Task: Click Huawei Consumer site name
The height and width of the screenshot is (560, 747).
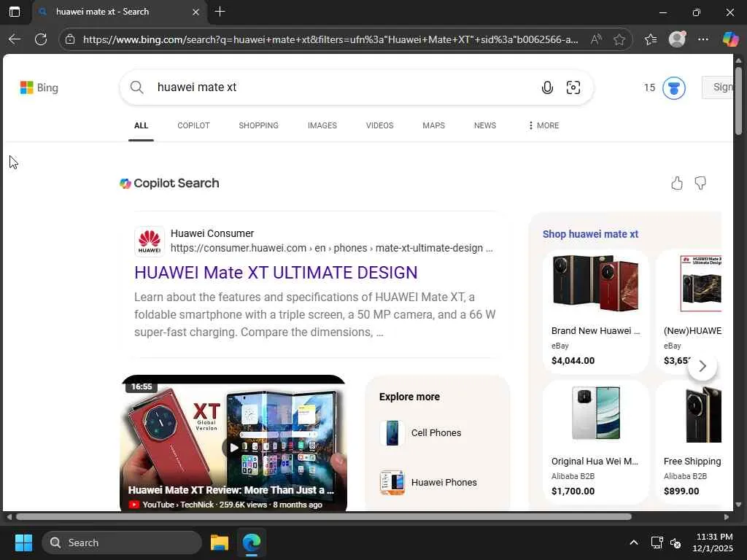Action: 212,233
